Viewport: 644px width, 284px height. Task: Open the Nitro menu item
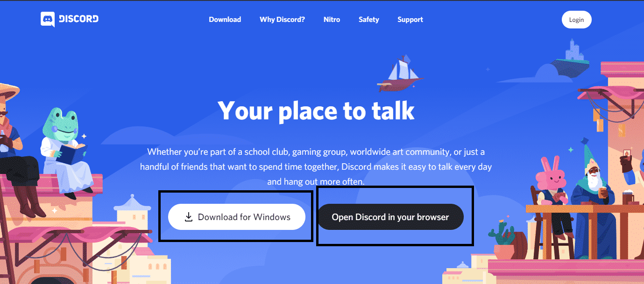pos(332,20)
